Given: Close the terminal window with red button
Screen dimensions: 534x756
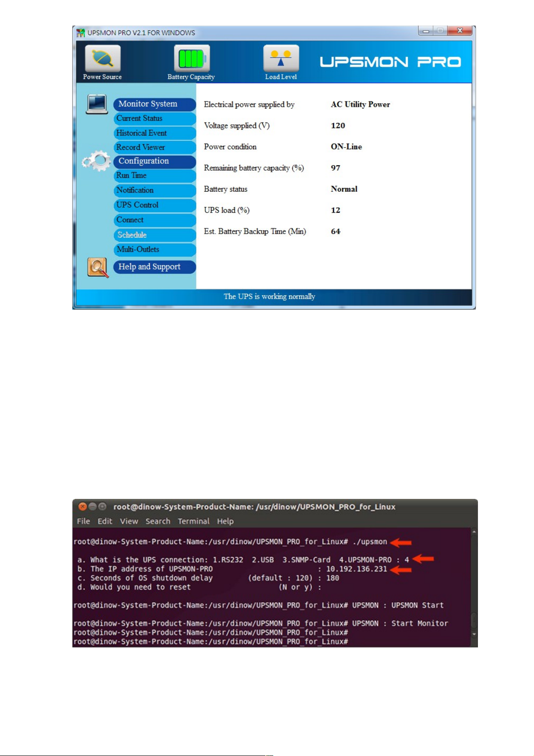Looking at the screenshot, I should 82,507.
